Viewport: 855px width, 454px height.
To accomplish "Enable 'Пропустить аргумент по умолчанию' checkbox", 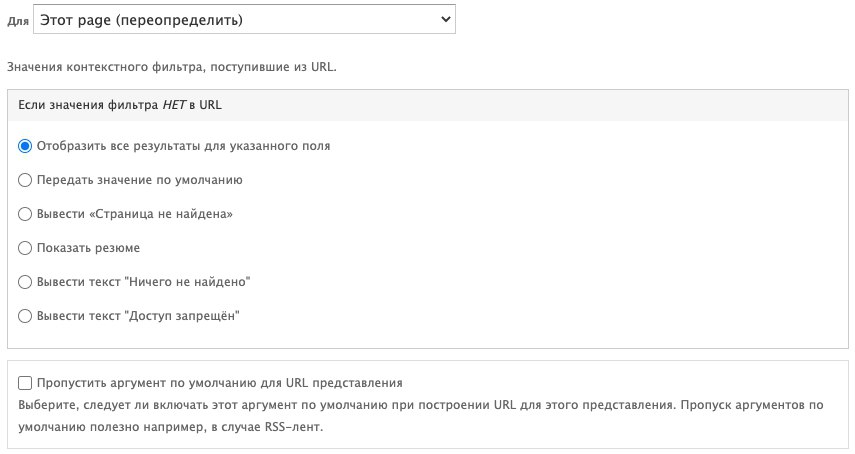I will point(25,383).
